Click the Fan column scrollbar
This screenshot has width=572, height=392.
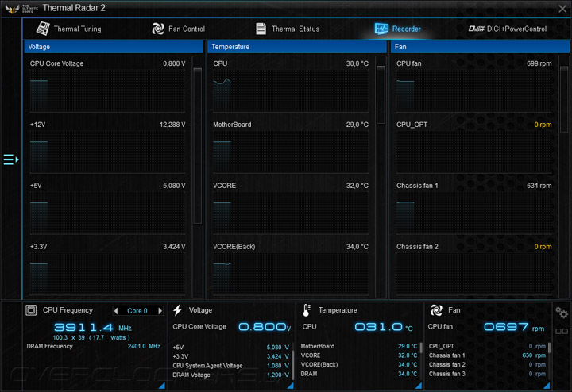click(564, 99)
